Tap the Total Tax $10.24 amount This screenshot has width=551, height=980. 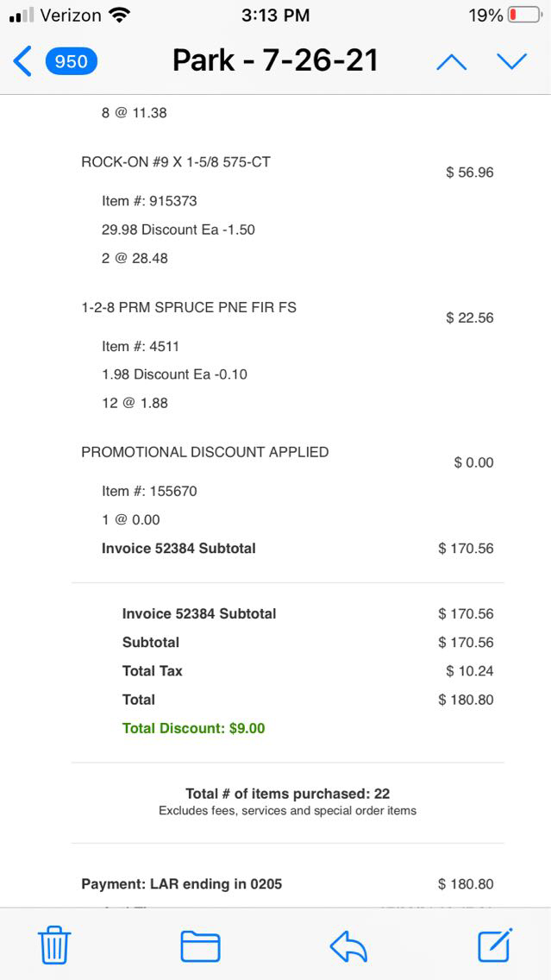tap(469, 671)
